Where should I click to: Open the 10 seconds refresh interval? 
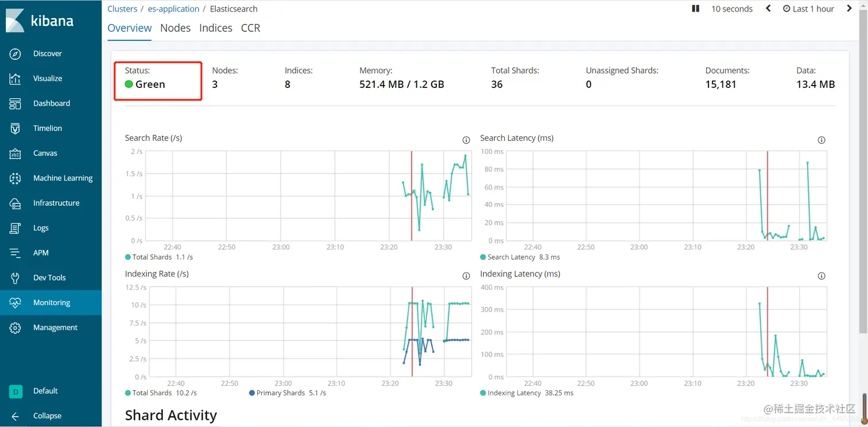(732, 9)
